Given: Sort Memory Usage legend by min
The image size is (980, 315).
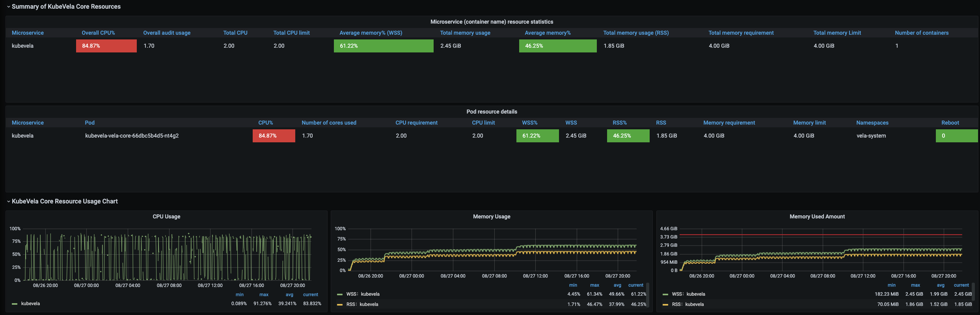Looking at the screenshot, I should pos(573,285).
